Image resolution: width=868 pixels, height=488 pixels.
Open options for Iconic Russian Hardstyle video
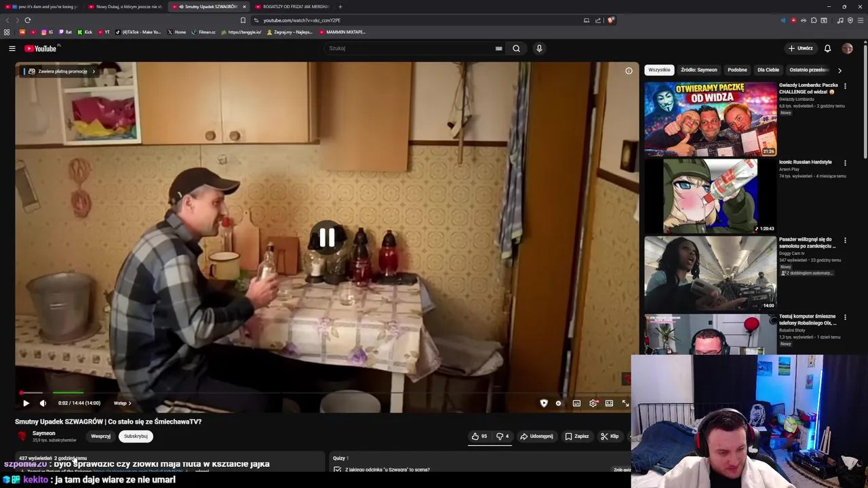point(845,163)
